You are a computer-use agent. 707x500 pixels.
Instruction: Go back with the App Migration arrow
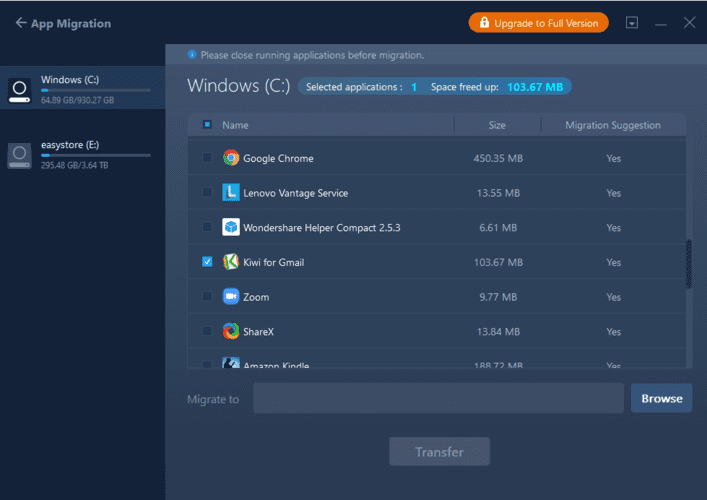[x=21, y=23]
